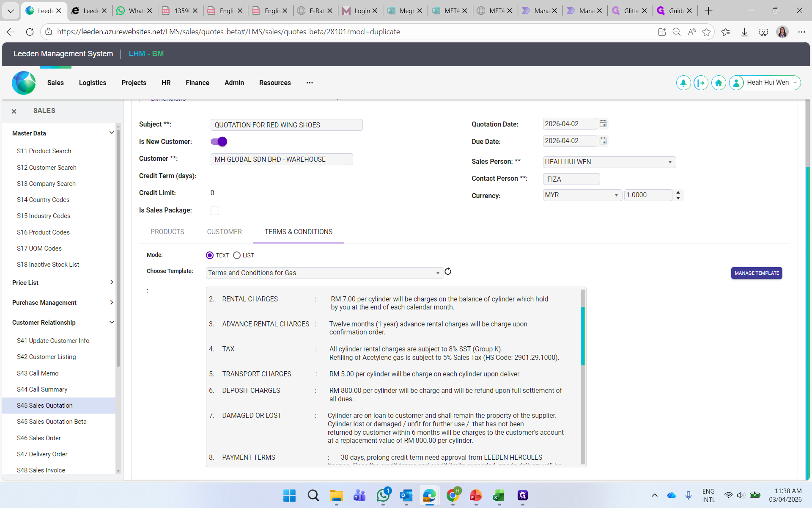The width and height of the screenshot is (812, 508).
Task: Open the browser settings and more menu
Action: click(801, 32)
